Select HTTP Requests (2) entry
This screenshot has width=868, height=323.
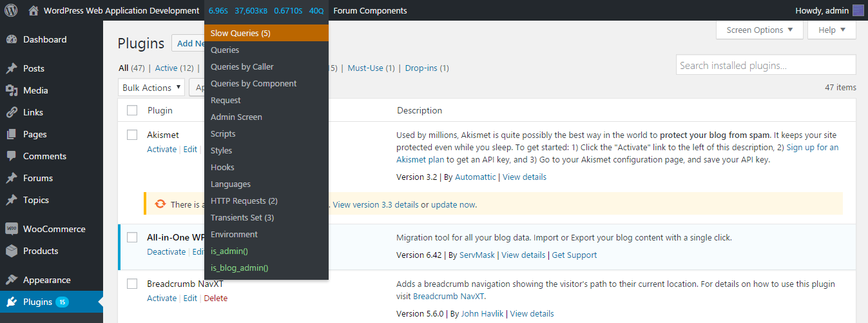click(x=267, y=201)
